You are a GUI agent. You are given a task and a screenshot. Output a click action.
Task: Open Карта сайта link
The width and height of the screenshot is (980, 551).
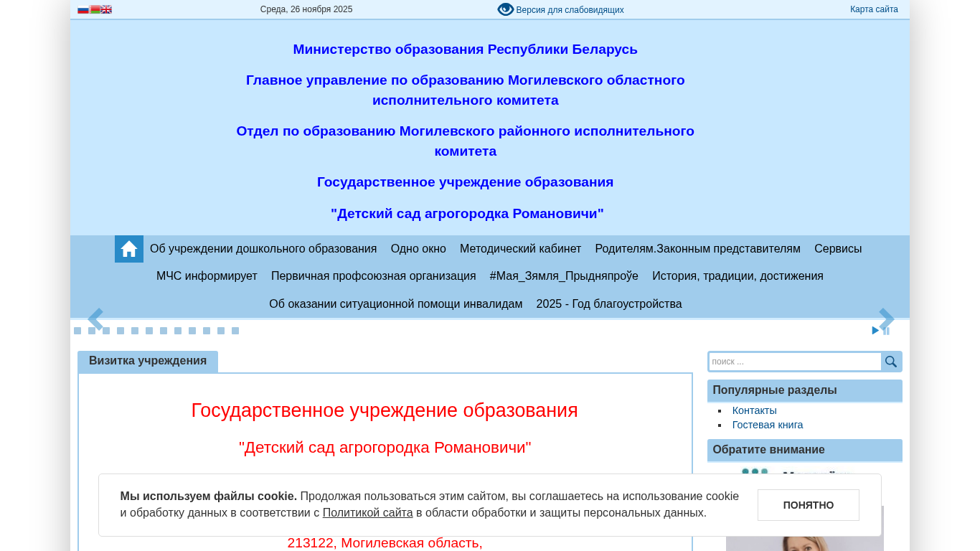[874, 9]
